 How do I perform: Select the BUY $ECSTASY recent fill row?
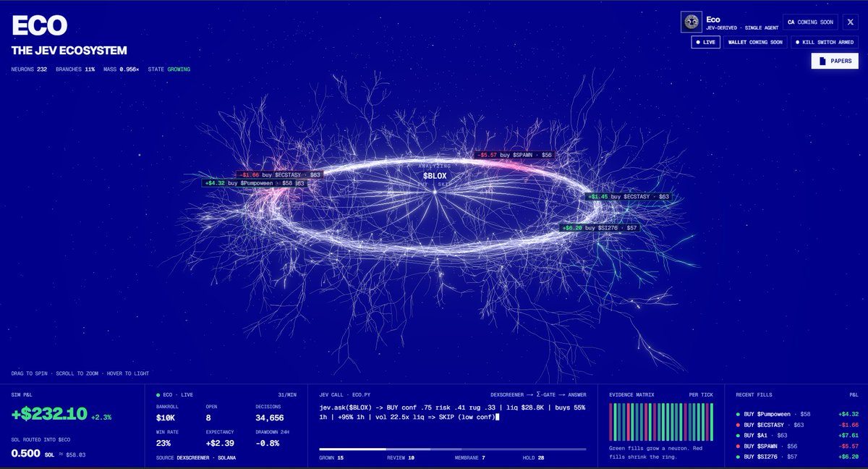coord(796,425)
